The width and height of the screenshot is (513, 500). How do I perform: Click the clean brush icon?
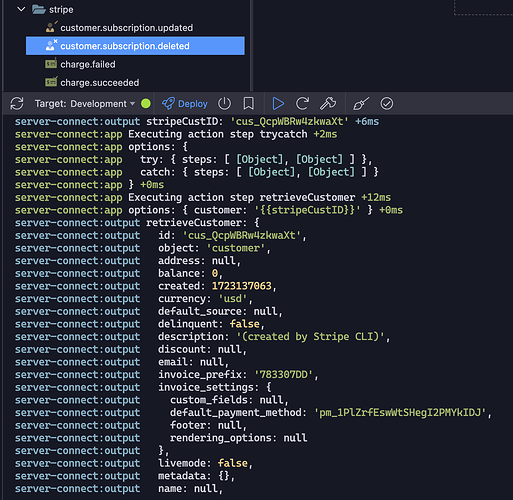(361, 104)
